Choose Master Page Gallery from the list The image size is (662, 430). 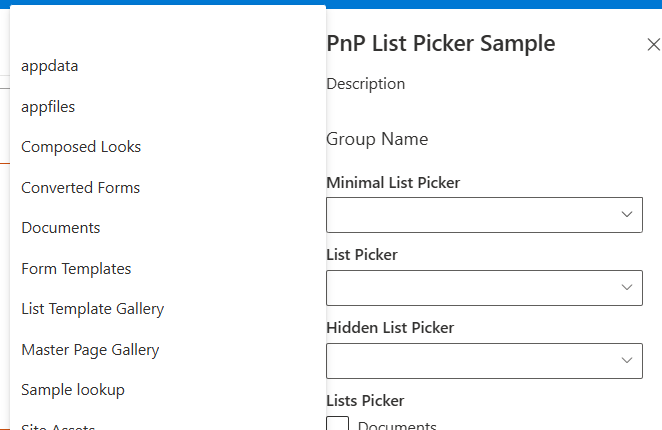point(90,350)
